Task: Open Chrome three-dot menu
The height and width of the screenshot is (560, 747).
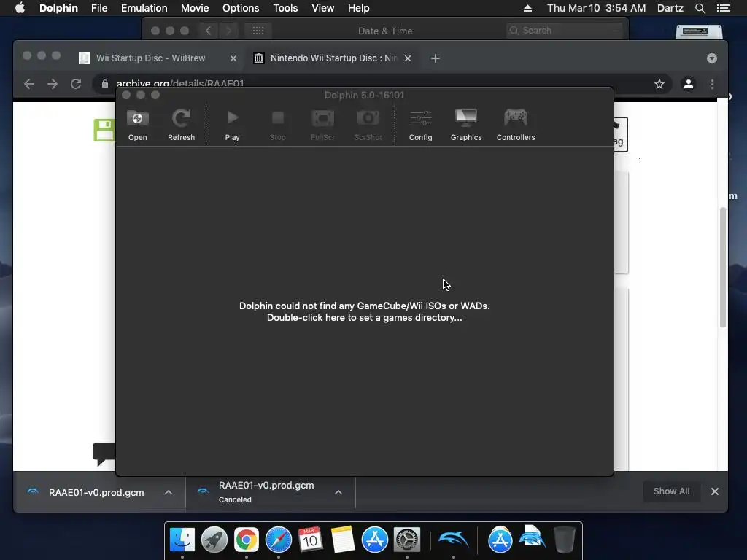Action: click(712, 85)
